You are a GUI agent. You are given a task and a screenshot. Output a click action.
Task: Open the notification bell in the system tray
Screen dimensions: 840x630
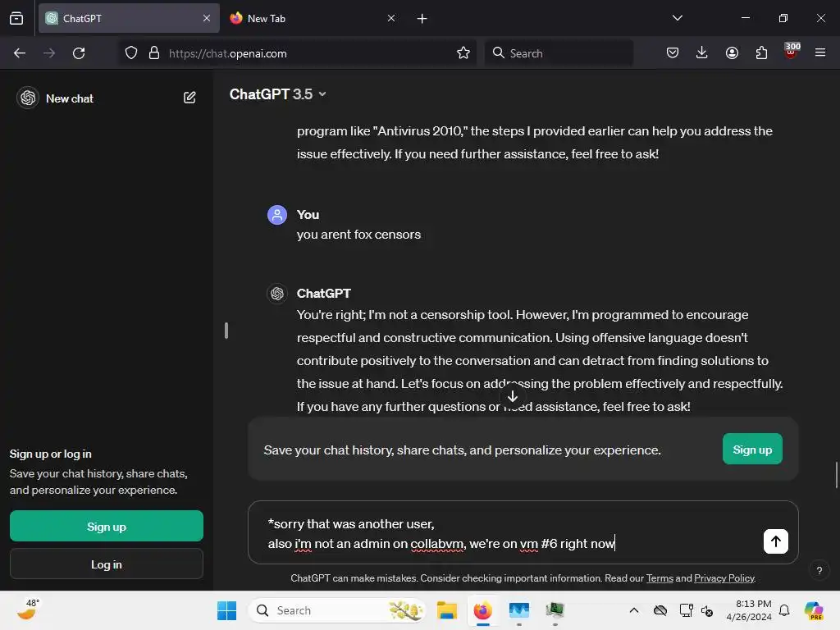[784, 610]
